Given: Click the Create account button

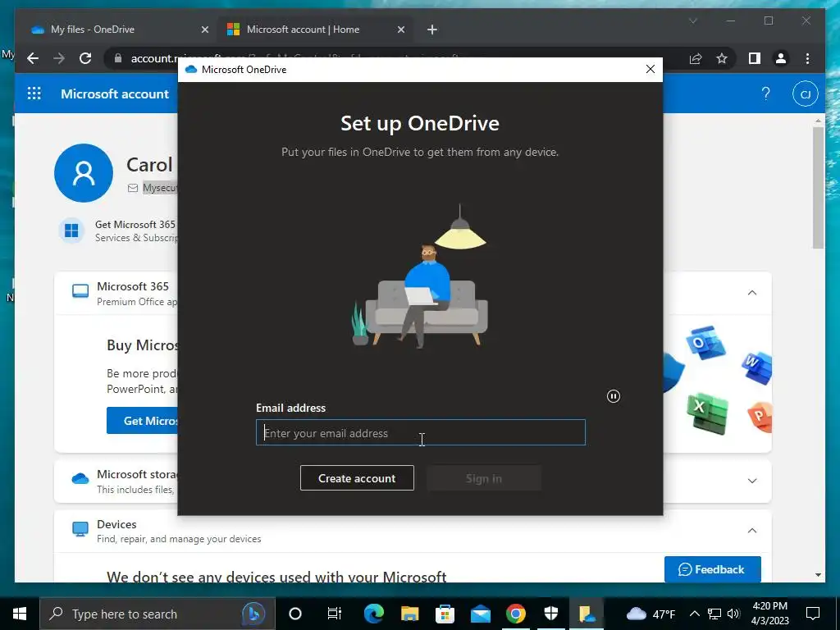Looking at the screenshot, I should [x=357, y=478].
